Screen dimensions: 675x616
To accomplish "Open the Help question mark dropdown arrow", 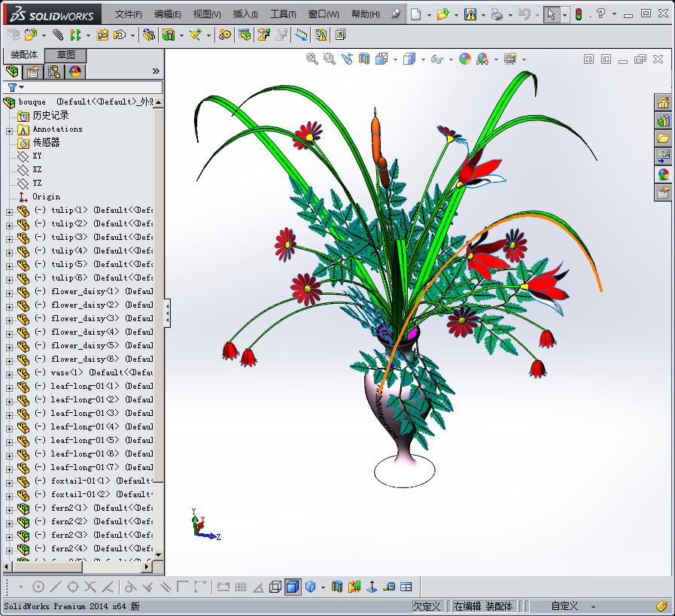I will click(614, 14).
